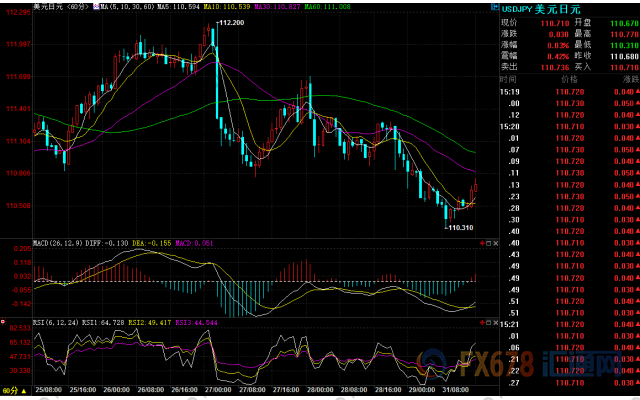Click the 涨跌 column header in tick list
This screenshot has width=640, height=400.
[x=627, y=78]
